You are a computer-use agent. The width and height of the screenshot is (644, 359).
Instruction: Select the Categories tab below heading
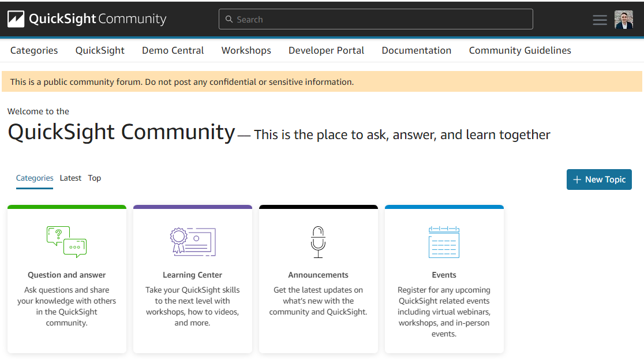tap(35, 178)
